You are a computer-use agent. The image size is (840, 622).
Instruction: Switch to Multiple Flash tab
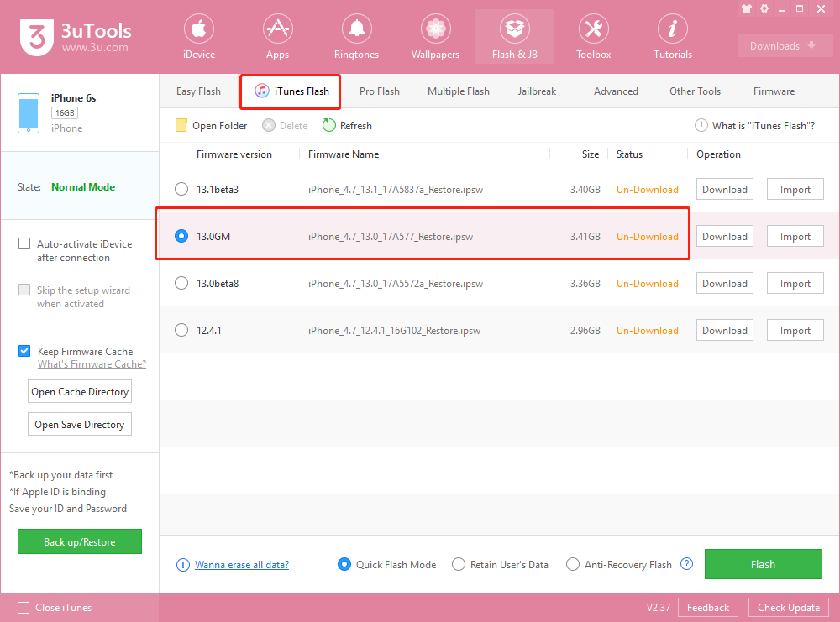click(x=459, y=91)
